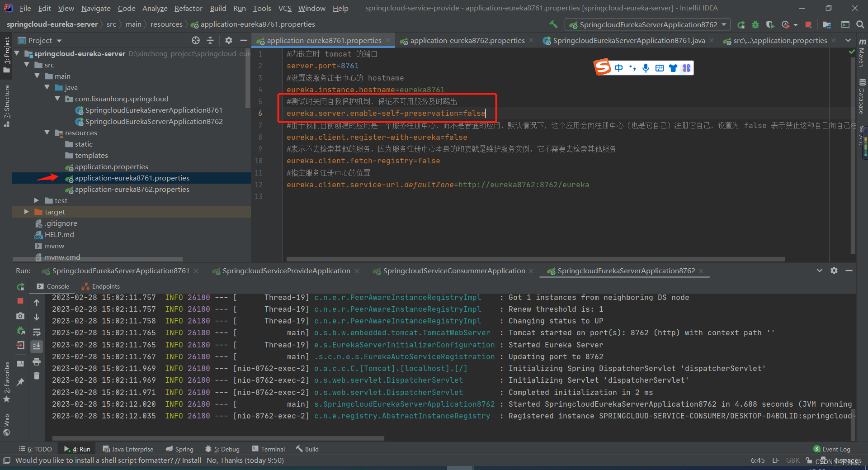Clear all console output with trash icon

pos(37,375)
